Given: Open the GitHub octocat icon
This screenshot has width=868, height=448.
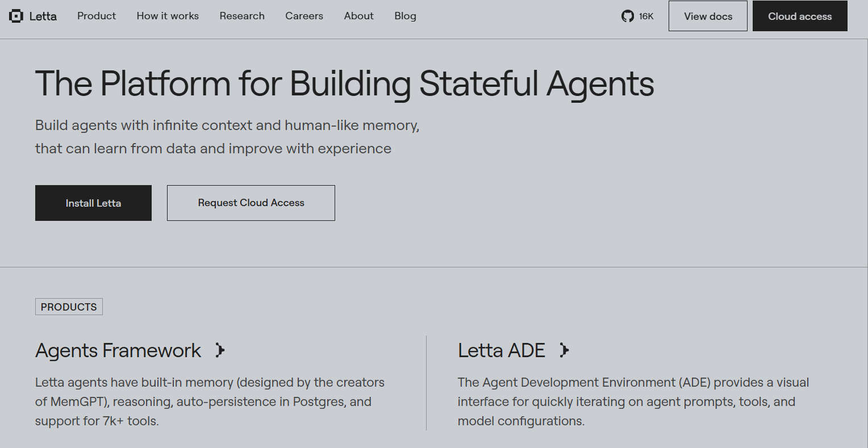Looking at the screenshot, I should click(x=628, y=16).
